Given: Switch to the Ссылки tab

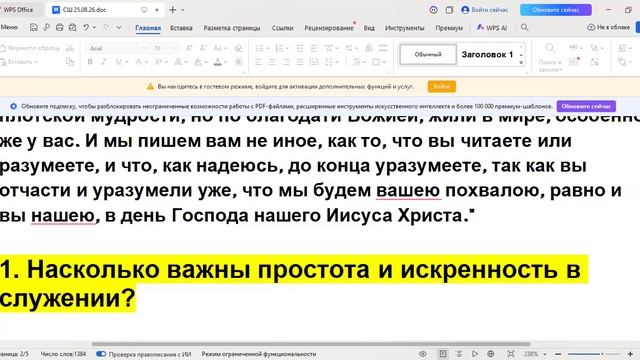Looking at the screenshot, I should tap(282, 28).
